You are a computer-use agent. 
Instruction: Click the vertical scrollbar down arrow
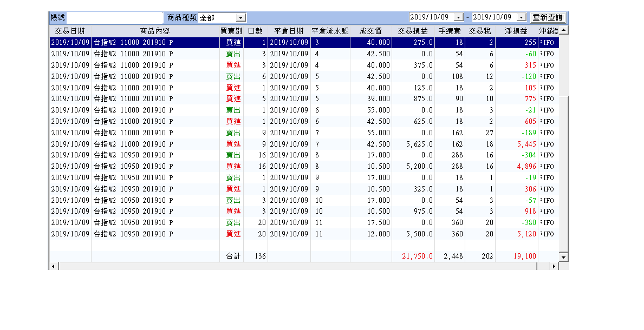[x=563, y=258]
